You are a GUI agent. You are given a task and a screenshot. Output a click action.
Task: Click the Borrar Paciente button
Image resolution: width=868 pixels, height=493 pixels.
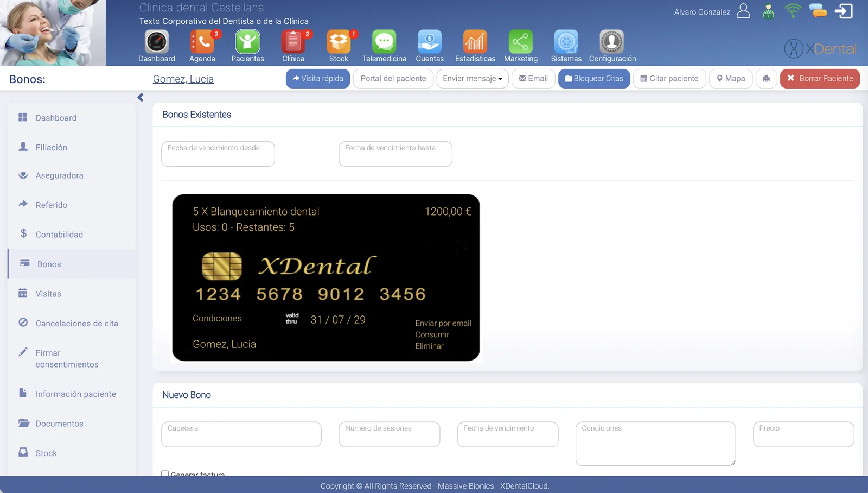click(x=820, y=79)
